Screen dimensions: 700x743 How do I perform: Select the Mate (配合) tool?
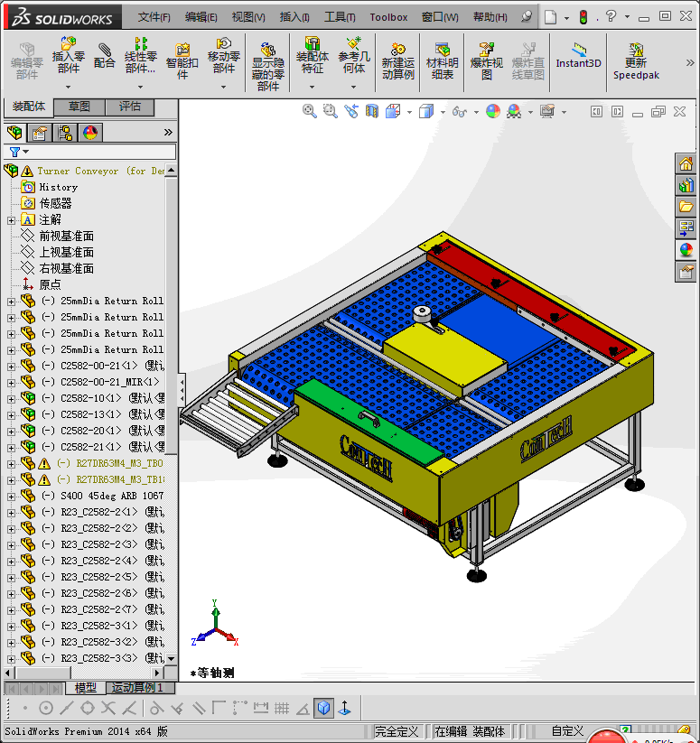(x=104, y=55)
